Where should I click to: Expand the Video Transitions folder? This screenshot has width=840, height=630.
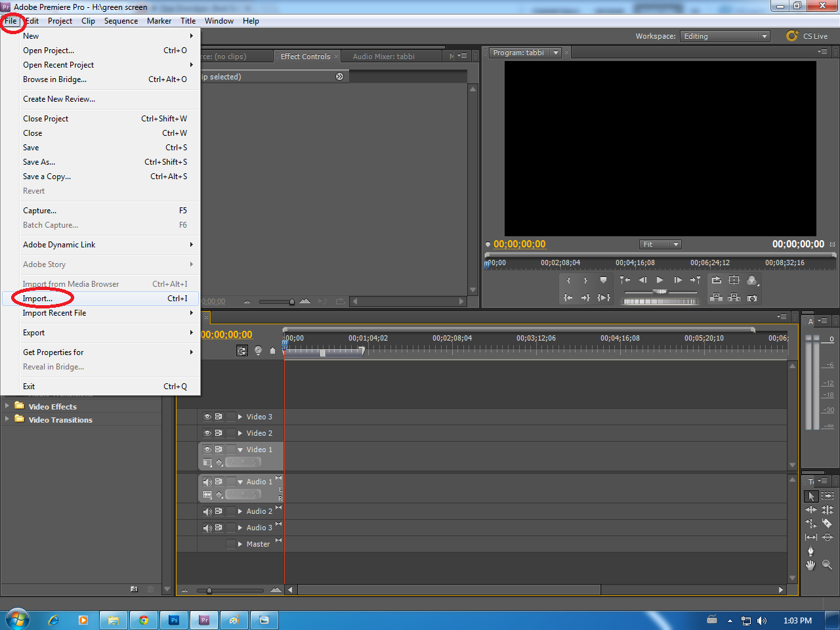tap(7, 419)
